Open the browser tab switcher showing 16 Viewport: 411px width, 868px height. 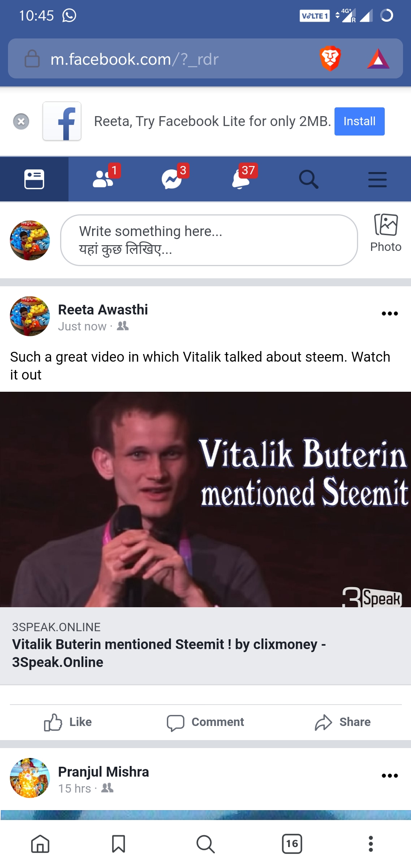coord(292,844)
